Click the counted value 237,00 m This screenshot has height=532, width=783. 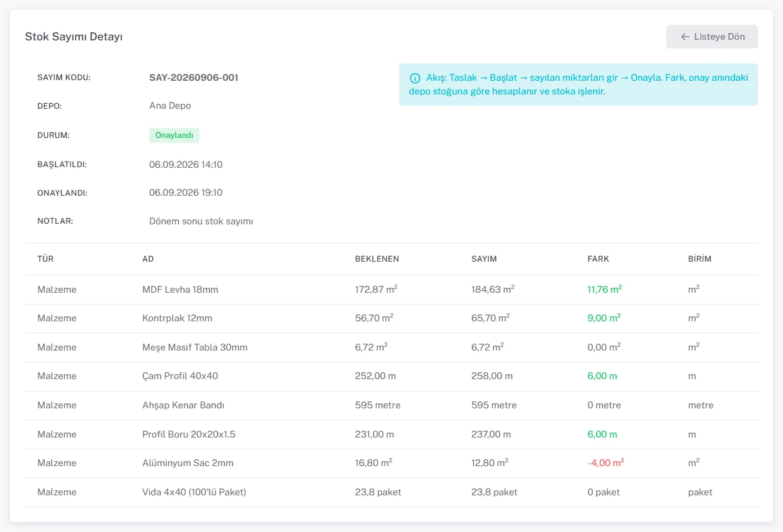[x=492, y=434]
